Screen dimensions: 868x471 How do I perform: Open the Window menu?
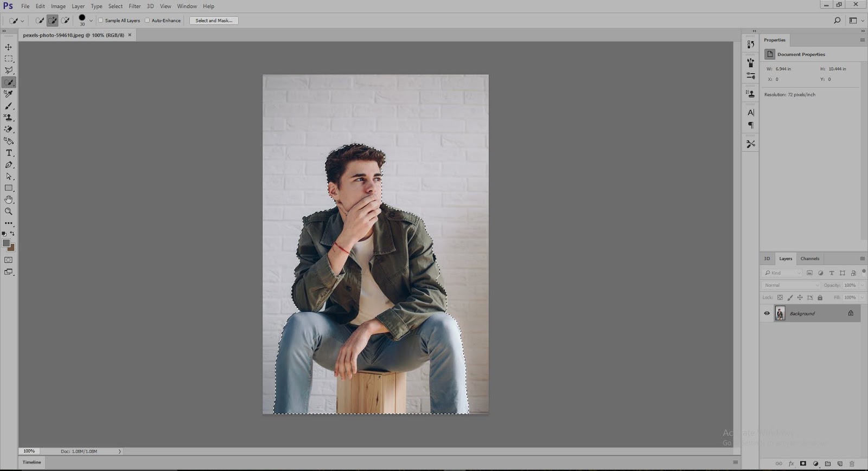(187, 6)
